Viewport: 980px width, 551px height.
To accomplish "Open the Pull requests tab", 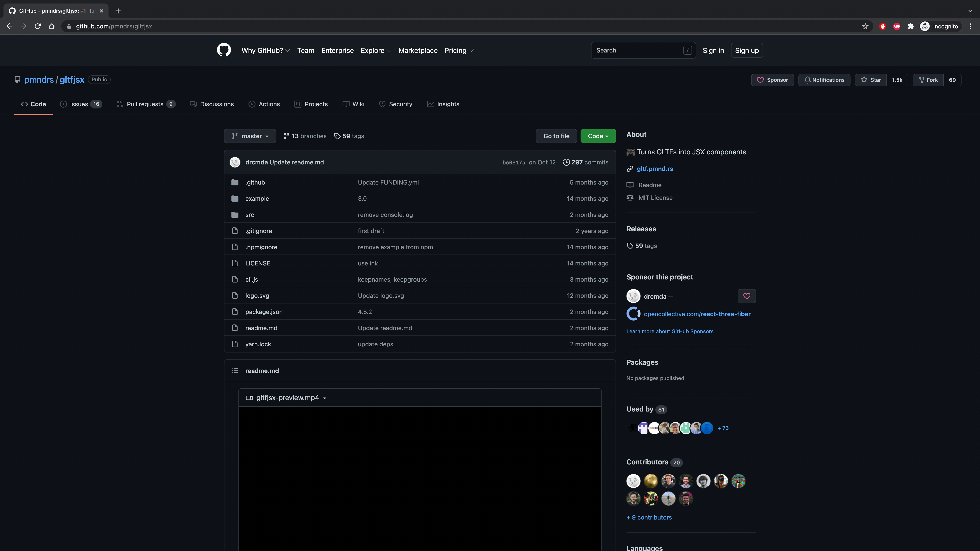I will pos(145,104).
